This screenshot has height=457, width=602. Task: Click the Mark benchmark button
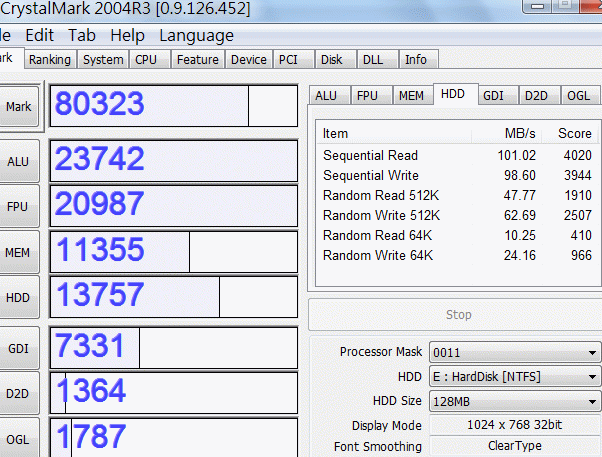click(18, 106)
